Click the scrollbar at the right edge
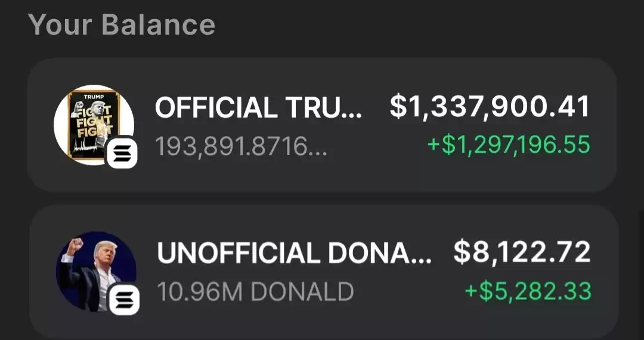This screenshot has height=340, width=644. (642, 275)
